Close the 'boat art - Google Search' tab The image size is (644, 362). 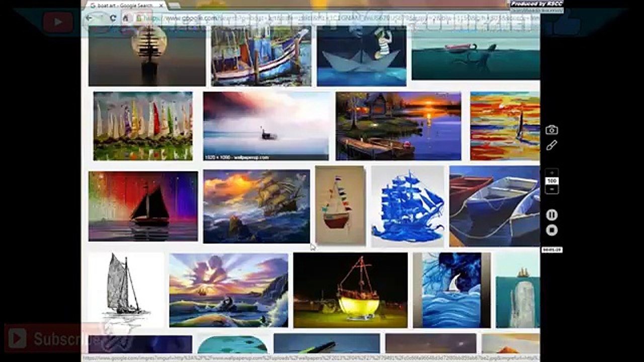161,5
